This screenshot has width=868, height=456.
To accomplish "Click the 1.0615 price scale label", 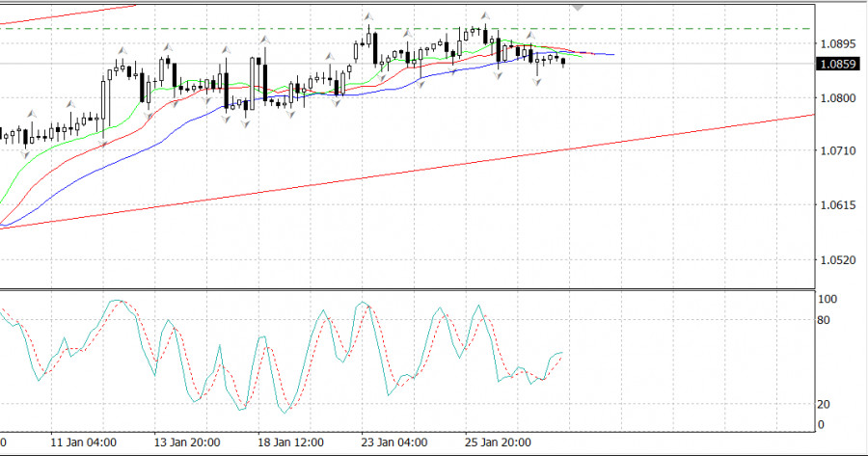I will (837, 205).
